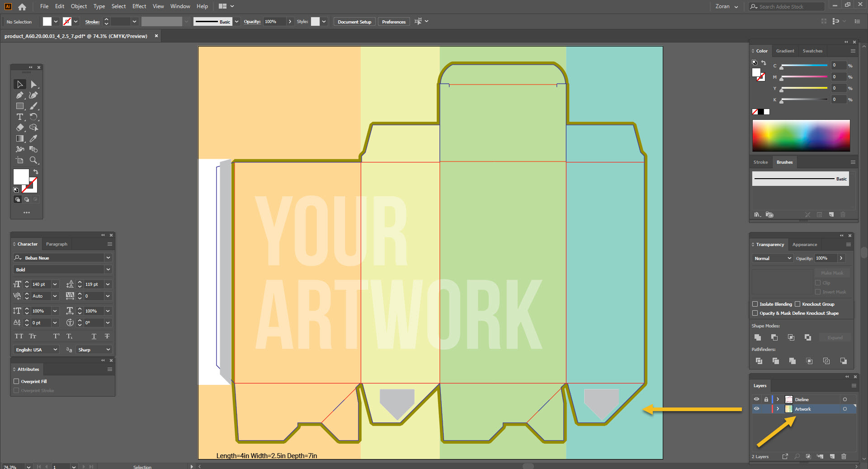Click the Intersect shape mode icon

tap(791, 337)
